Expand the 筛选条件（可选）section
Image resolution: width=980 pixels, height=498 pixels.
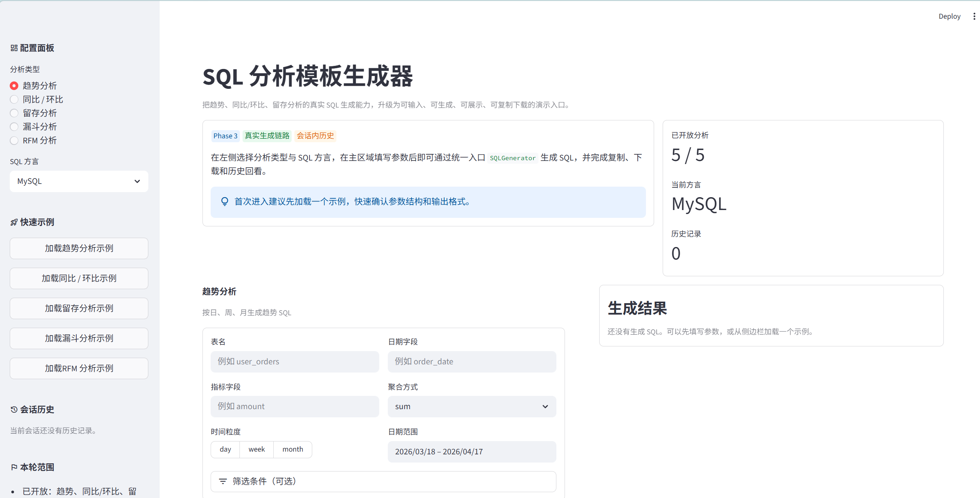point(384,481)
